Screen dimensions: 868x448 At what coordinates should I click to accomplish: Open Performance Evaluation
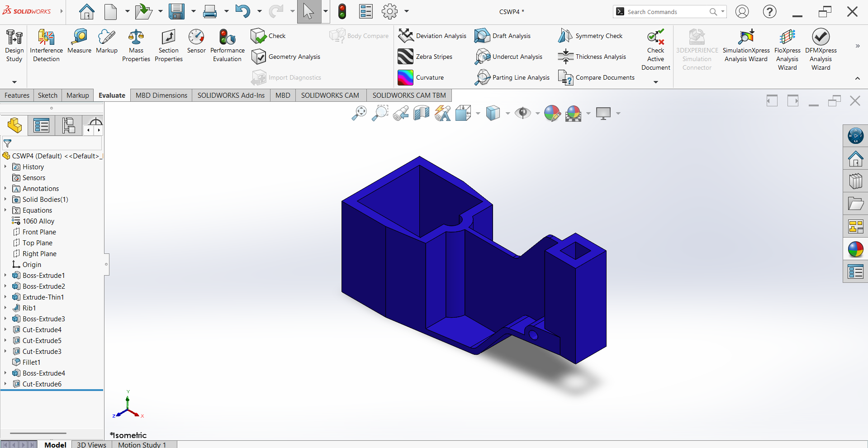pos(228,46)
